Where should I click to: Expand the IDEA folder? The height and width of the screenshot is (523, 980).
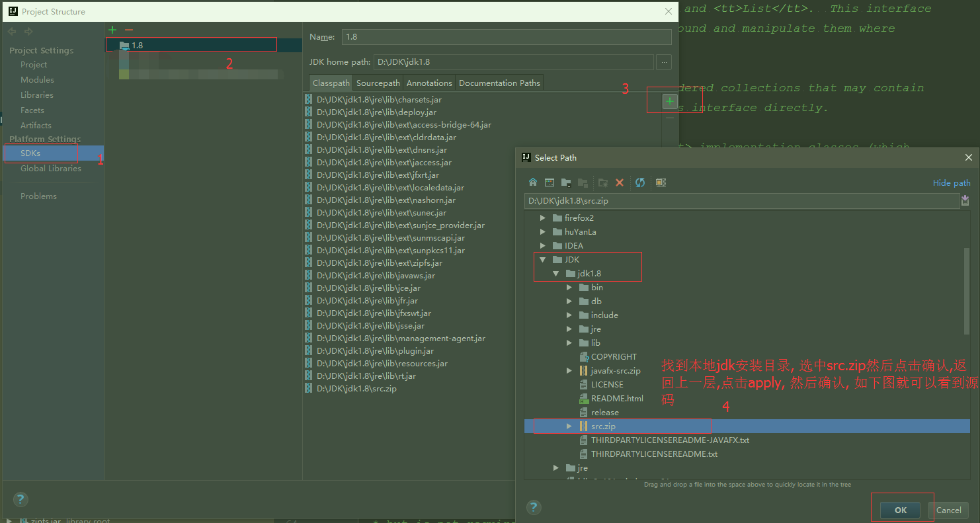(543, 245)
